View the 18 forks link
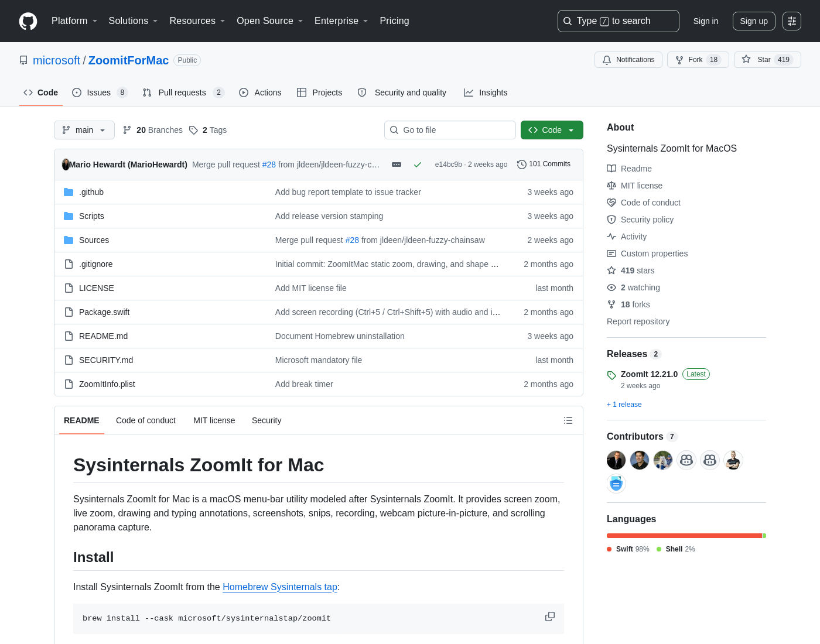This screenshot has width=820, height=644. 628,304
